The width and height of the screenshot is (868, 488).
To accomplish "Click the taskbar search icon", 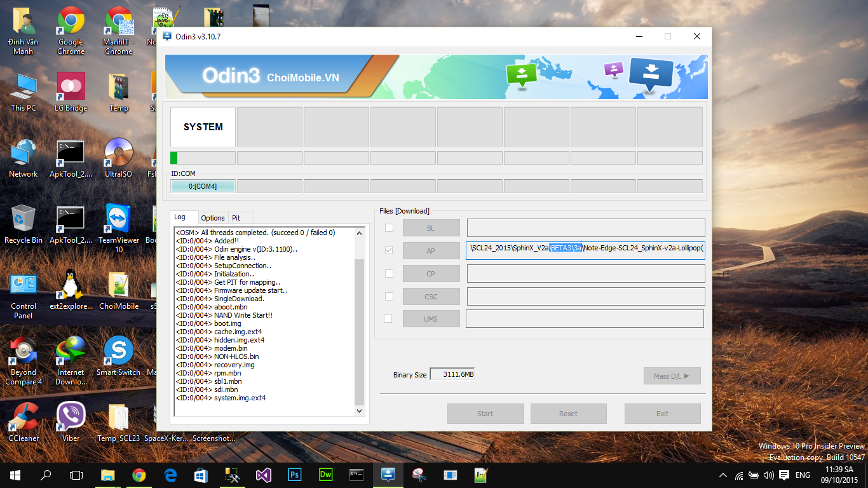I will [x=46, y=475].
